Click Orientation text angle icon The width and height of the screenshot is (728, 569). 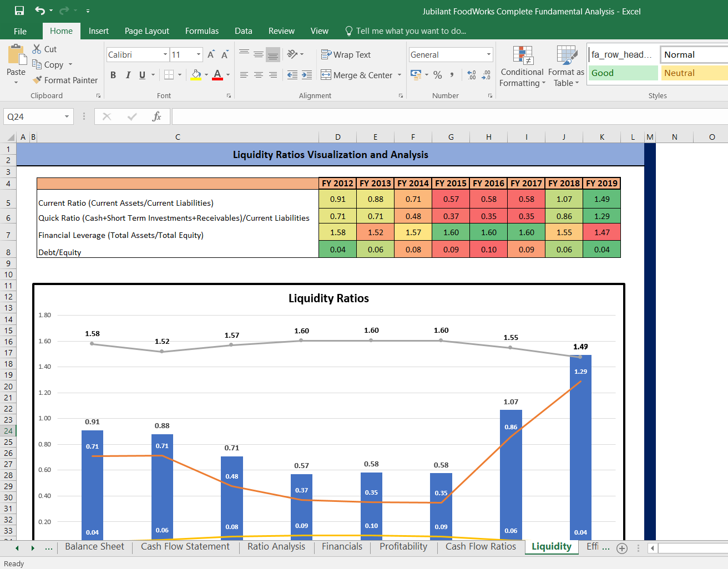[x=292, y=54]
